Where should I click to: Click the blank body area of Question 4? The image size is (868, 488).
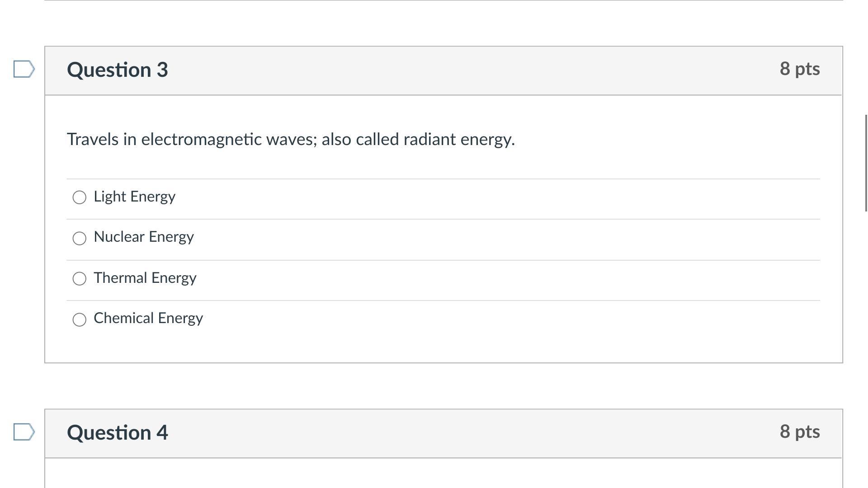(443, 474)
